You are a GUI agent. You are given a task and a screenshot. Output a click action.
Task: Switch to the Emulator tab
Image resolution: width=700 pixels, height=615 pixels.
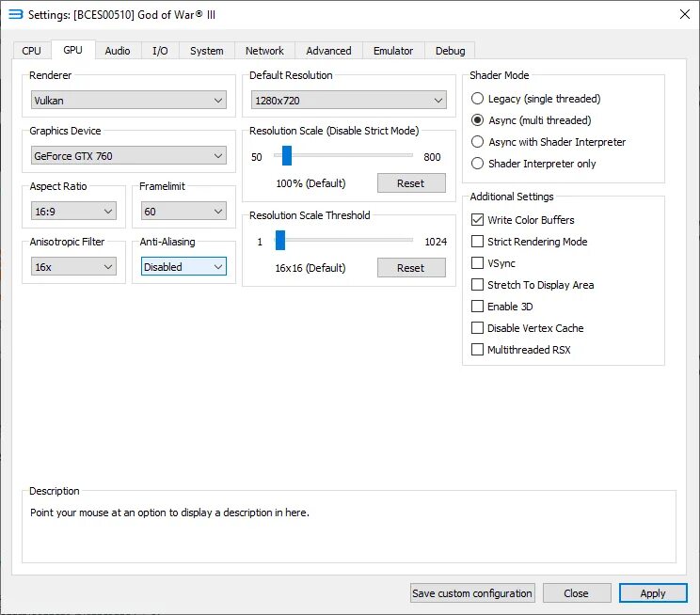(393, 51)
